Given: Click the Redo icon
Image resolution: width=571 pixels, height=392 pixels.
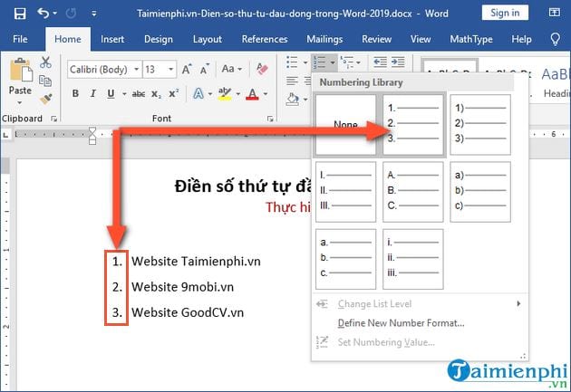Looking at the screenshot, I should click(71, 14).
